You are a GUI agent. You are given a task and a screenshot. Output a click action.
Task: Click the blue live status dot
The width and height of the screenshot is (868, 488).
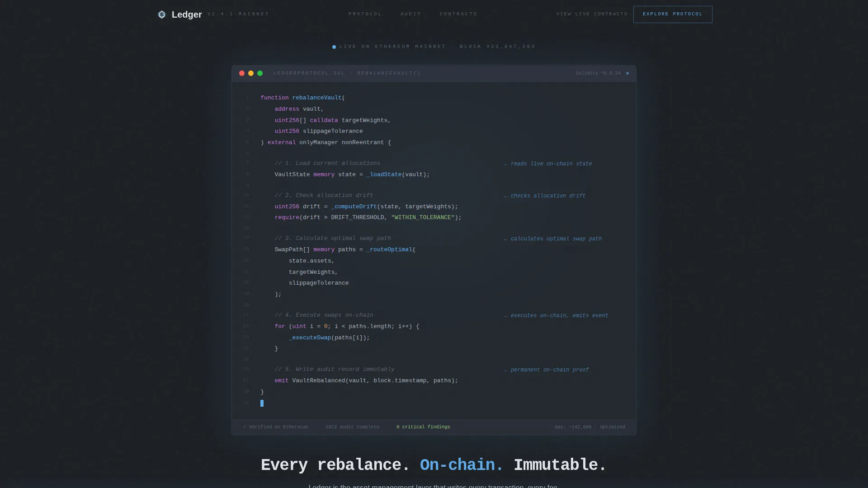click(334, 47)
